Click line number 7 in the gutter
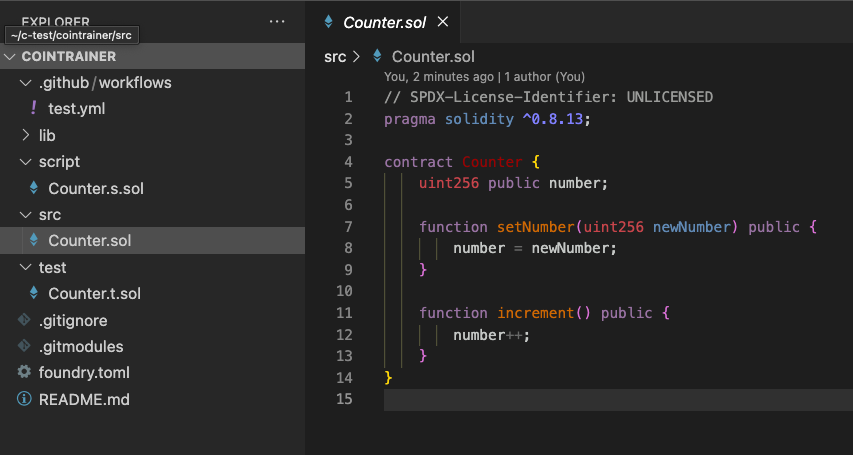This screenshot has height=455, width=853. point(348,227)
